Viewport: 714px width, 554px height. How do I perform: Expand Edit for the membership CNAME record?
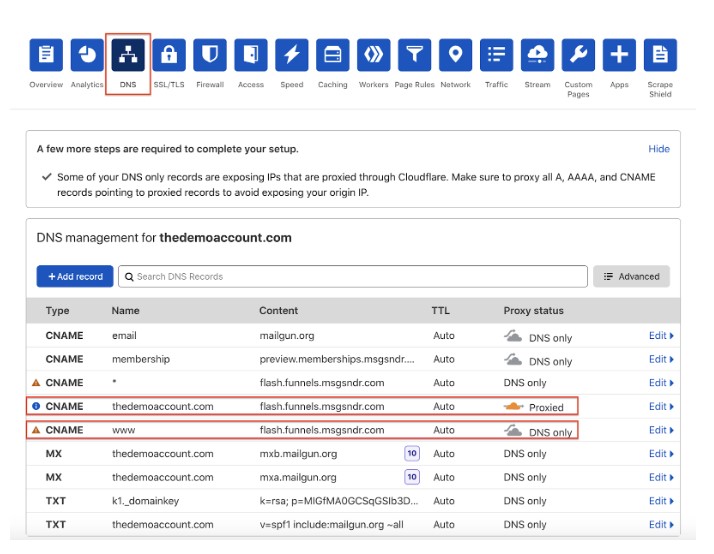pos(661,359)
